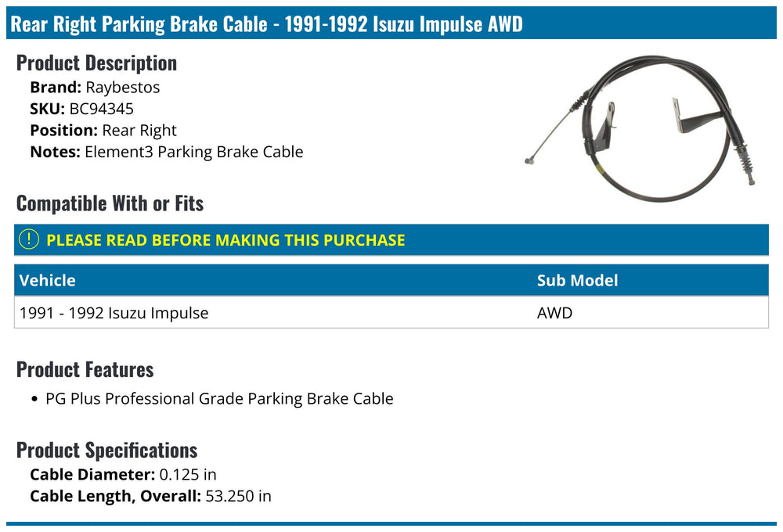Click the SKU value BC94345

point(101,109)
